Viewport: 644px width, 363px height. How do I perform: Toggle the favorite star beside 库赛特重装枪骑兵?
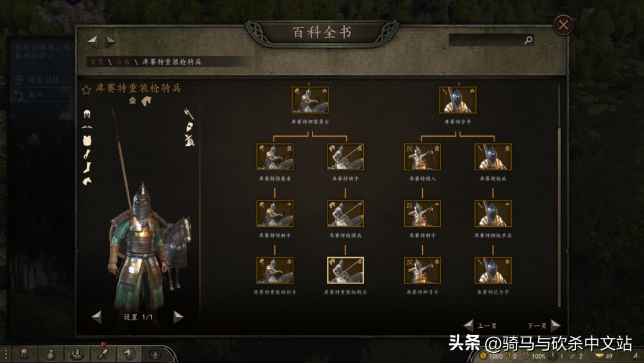[x=86, y=90]
